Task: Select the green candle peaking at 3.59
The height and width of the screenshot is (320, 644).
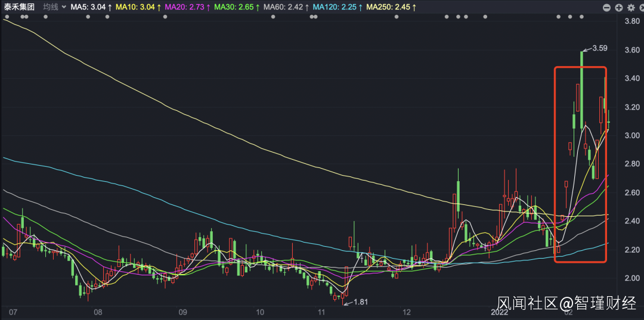Action: point(583,90)
